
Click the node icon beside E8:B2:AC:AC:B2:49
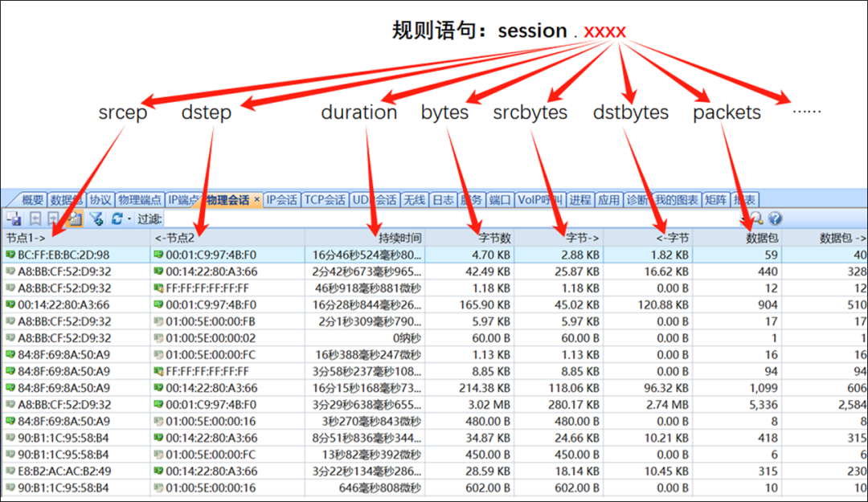(10, 471)
